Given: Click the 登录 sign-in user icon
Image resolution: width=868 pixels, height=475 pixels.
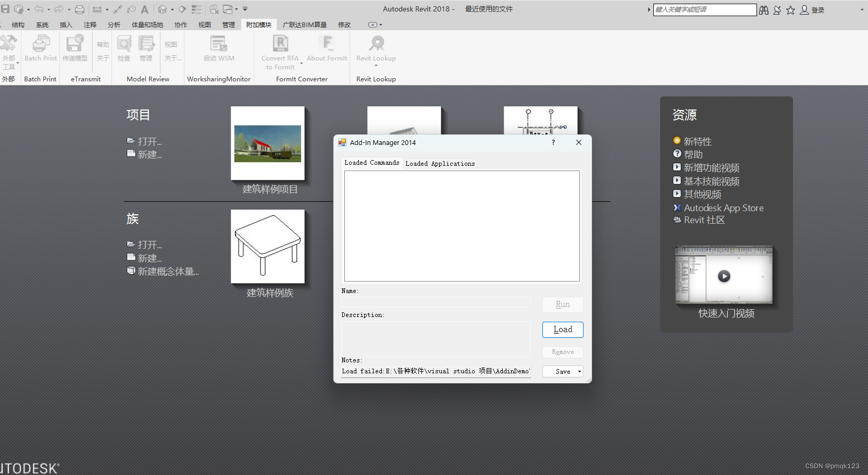Looking at the screenshot, I should 804,10.
